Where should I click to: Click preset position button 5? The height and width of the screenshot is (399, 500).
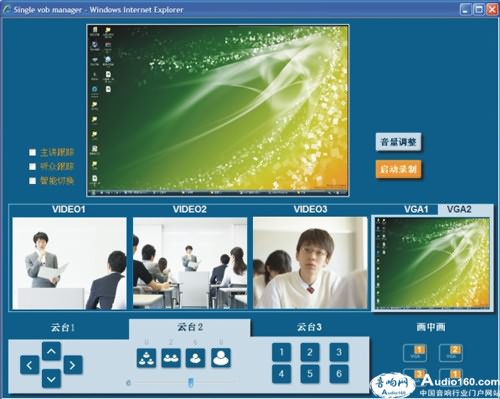tap(310, 374)
